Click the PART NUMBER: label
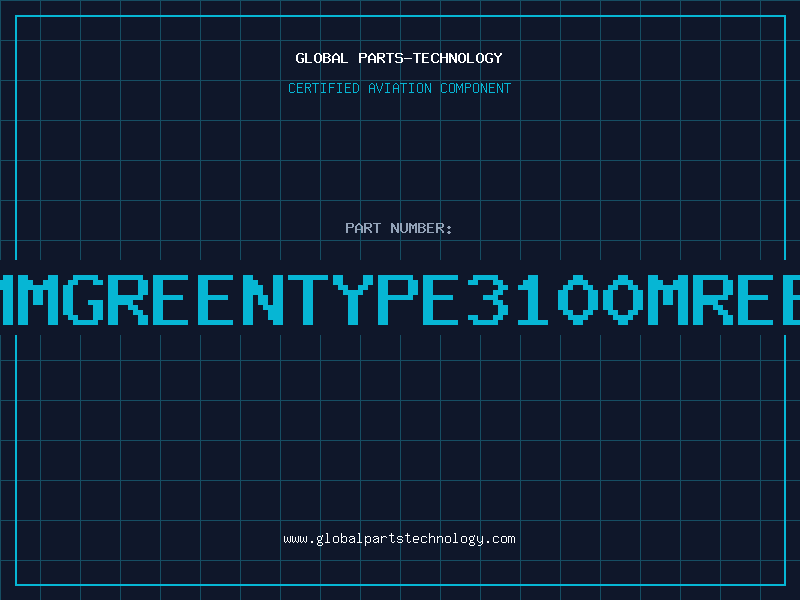This screenshot has width=800, height=600. coord(399,228)
